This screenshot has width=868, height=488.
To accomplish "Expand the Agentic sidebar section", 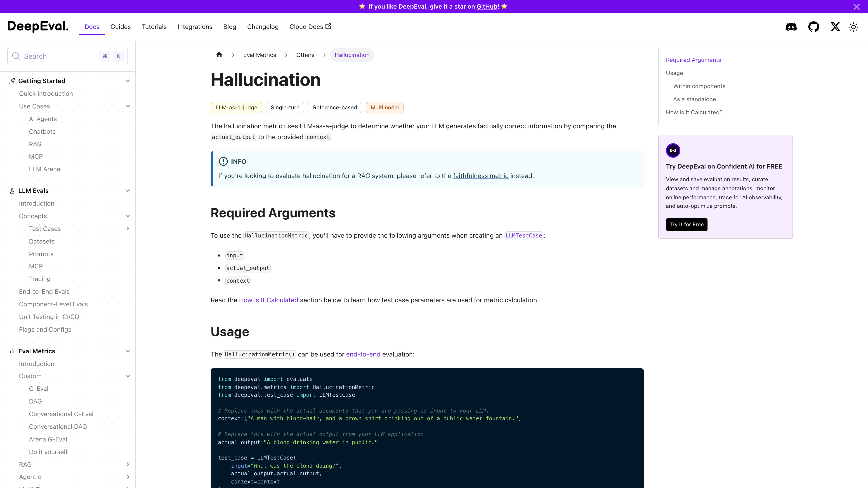I will coord(128,477).
